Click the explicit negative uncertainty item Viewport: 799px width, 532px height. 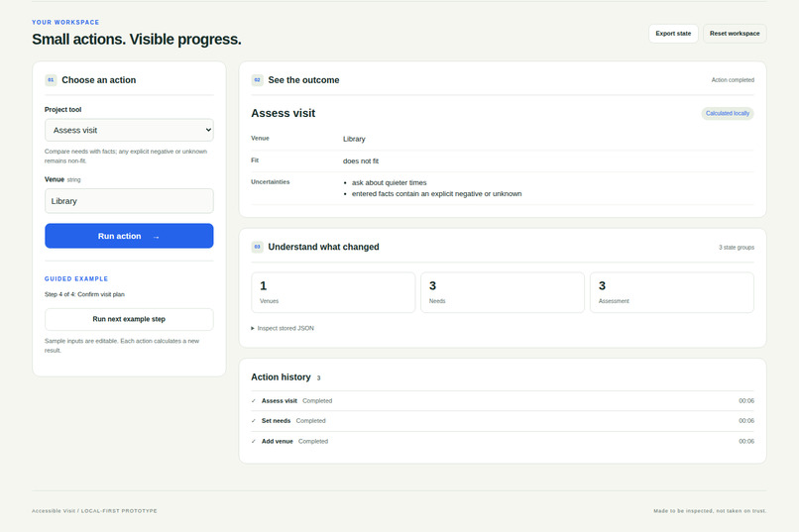point(437,194)
